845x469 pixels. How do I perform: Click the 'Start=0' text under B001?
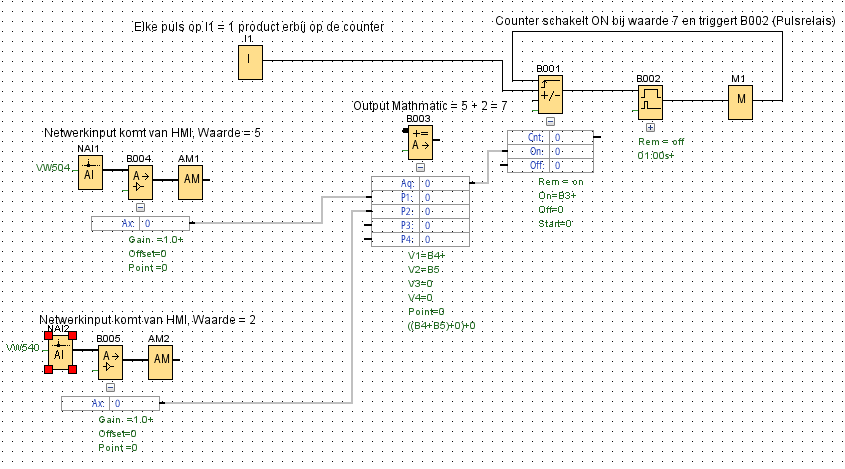[x=555, y=224]
